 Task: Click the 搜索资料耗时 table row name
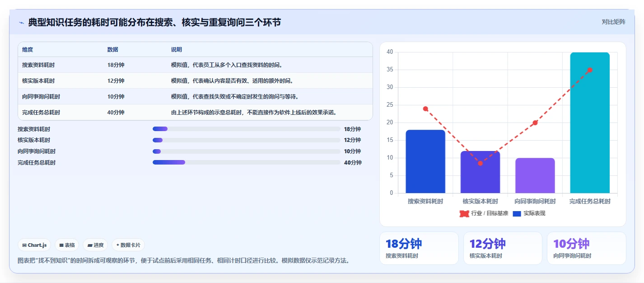38,65
